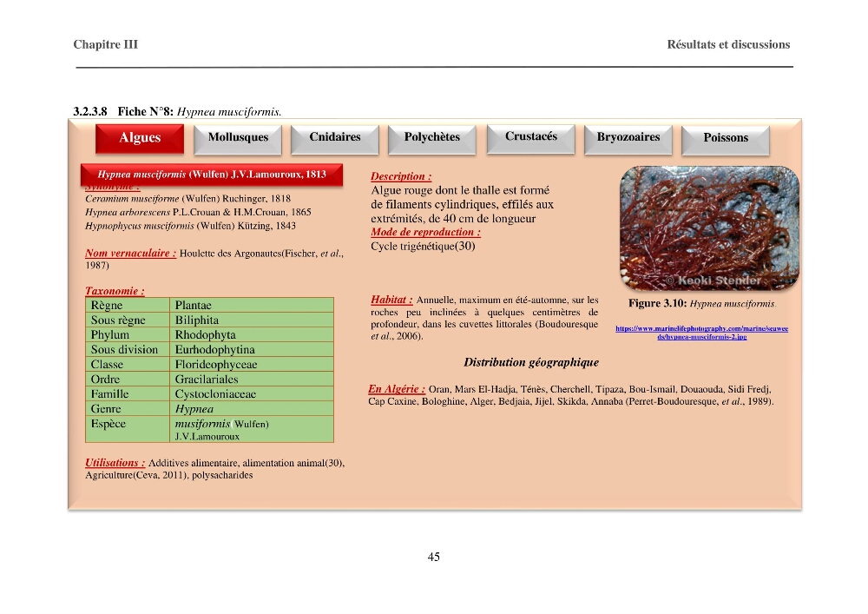The width and height of the screenshot is (868, 614).
Task: Select the Algues tab
Action: [140, 138]
